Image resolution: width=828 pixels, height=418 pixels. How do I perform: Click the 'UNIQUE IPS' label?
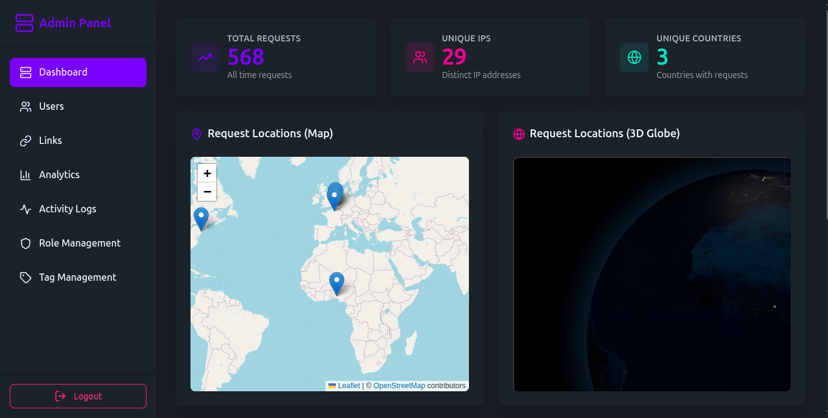466,39
